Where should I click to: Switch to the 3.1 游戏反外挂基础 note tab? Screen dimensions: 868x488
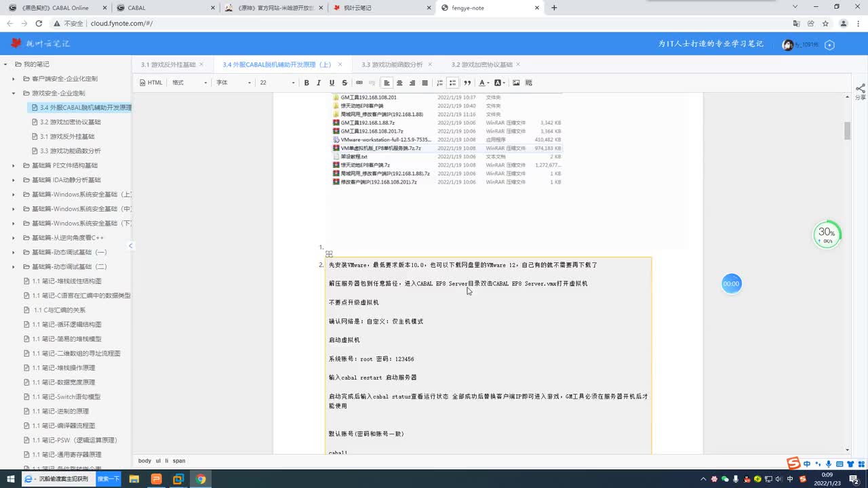click(x=168, y=64)
